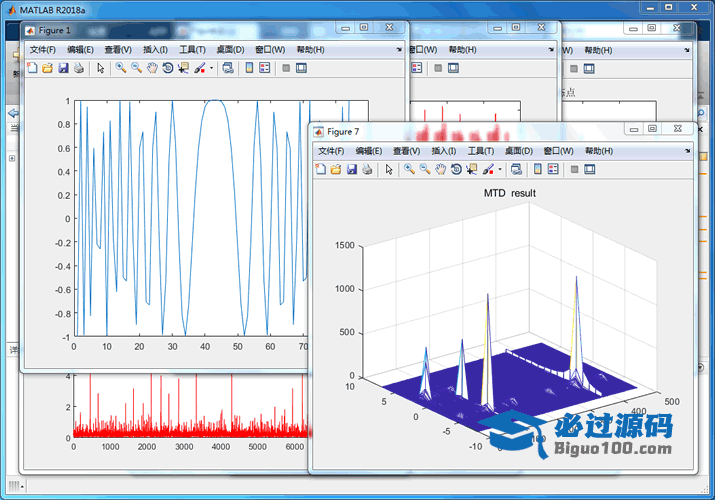Enable Data Cursor tool in Figure 7
The width and height of the screenshot is (715, 500).
[472, 169]
